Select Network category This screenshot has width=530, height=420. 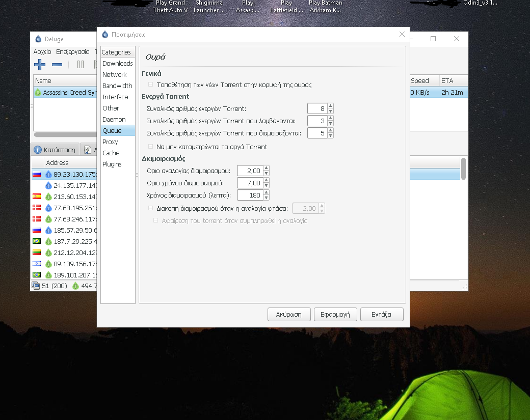[118, 75]
